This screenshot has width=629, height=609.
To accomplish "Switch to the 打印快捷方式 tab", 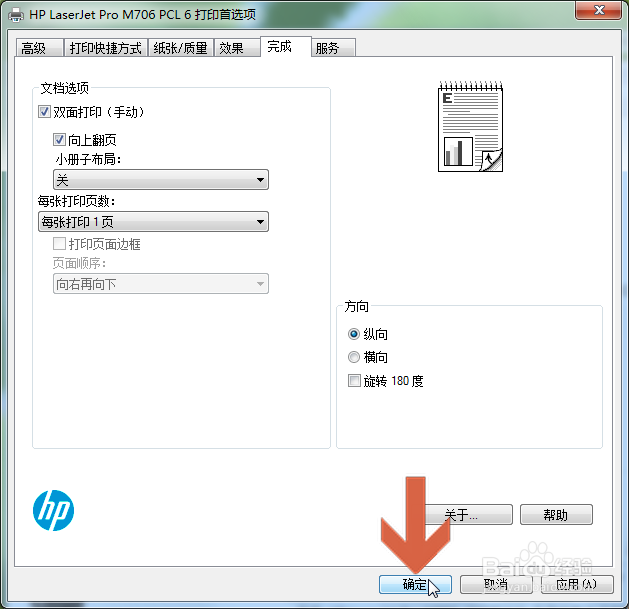I will (106, 48).
